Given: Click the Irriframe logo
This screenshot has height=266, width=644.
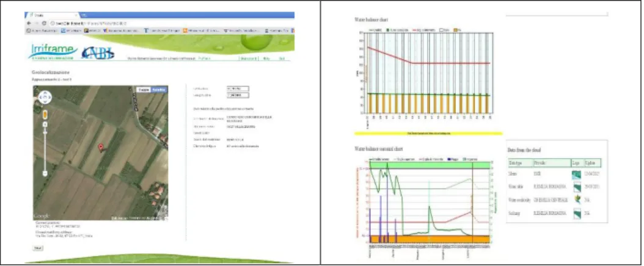Looking at the screenshot, I should pos(53,52).
